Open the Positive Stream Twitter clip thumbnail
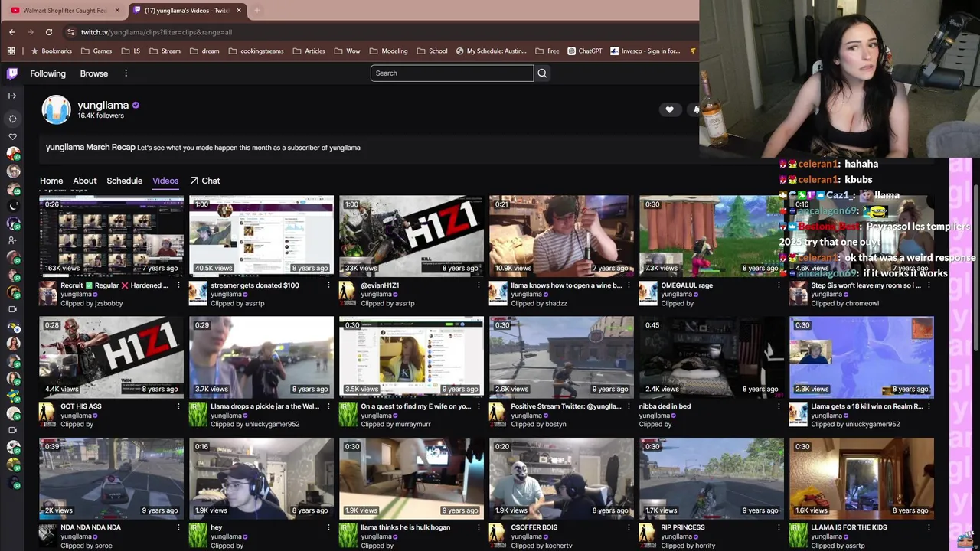The image size is (980, 551). (561, 357)
